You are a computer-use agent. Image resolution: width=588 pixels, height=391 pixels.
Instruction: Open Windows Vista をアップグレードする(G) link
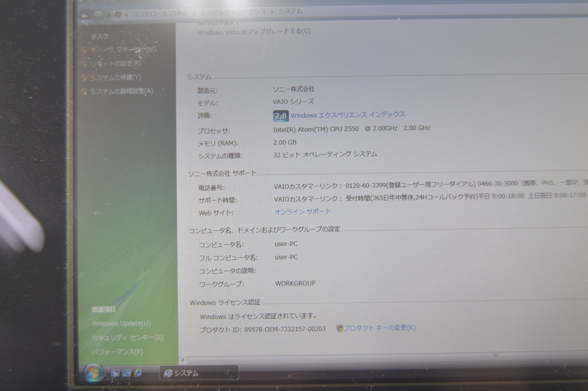tap(254, 32)
